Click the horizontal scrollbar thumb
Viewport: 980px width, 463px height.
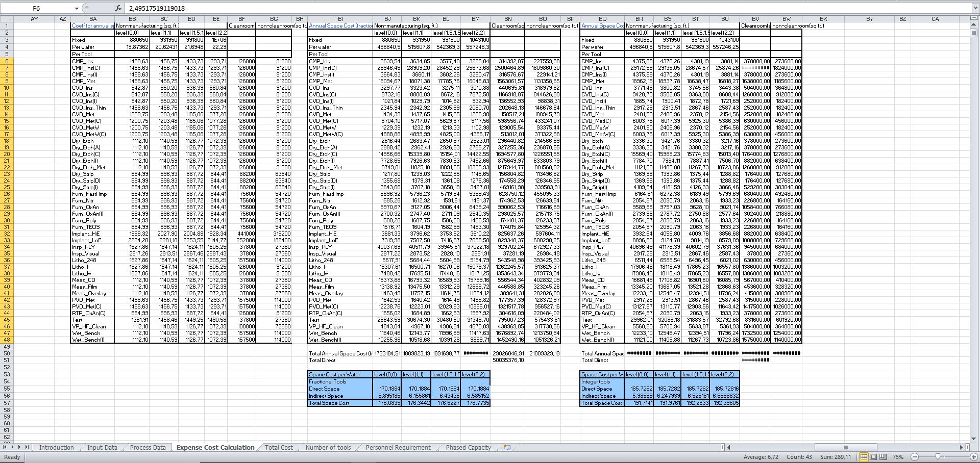[845, 447]
